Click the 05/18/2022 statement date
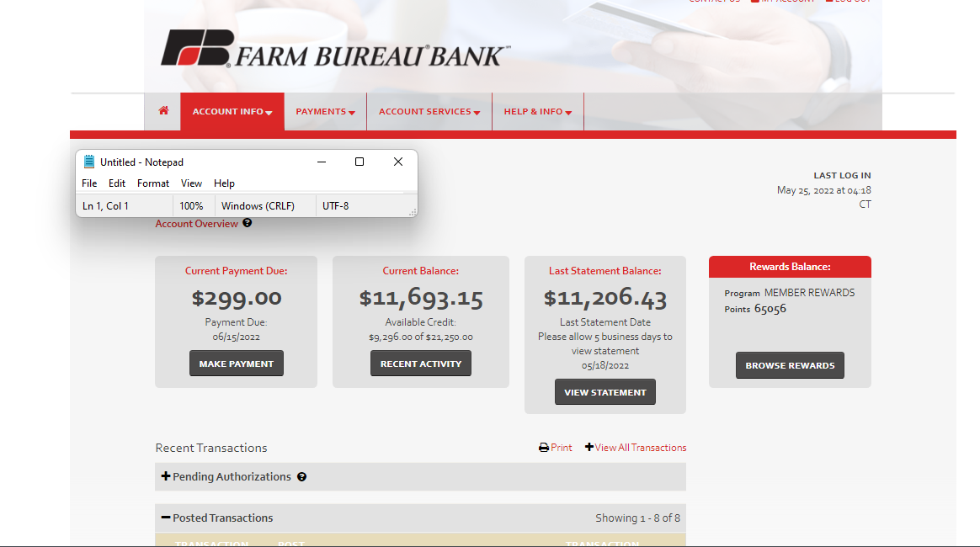Image resolution: width=980 pixels, height=547 pixels. pos(605,366)
